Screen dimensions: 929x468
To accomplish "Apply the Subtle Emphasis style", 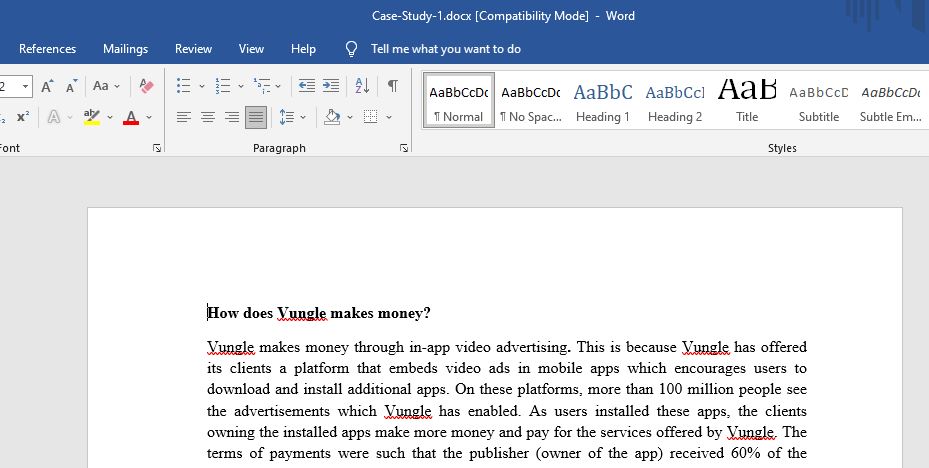I will (890, 100).
